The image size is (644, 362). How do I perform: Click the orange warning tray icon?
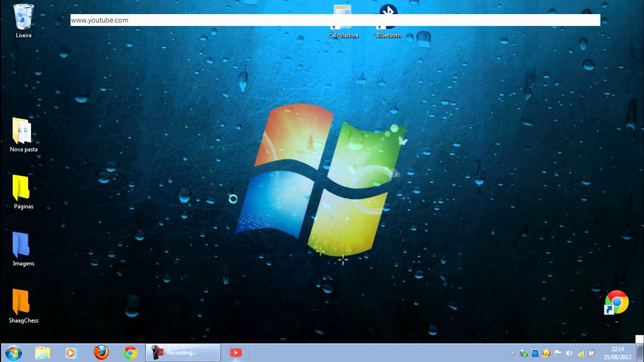546,353
